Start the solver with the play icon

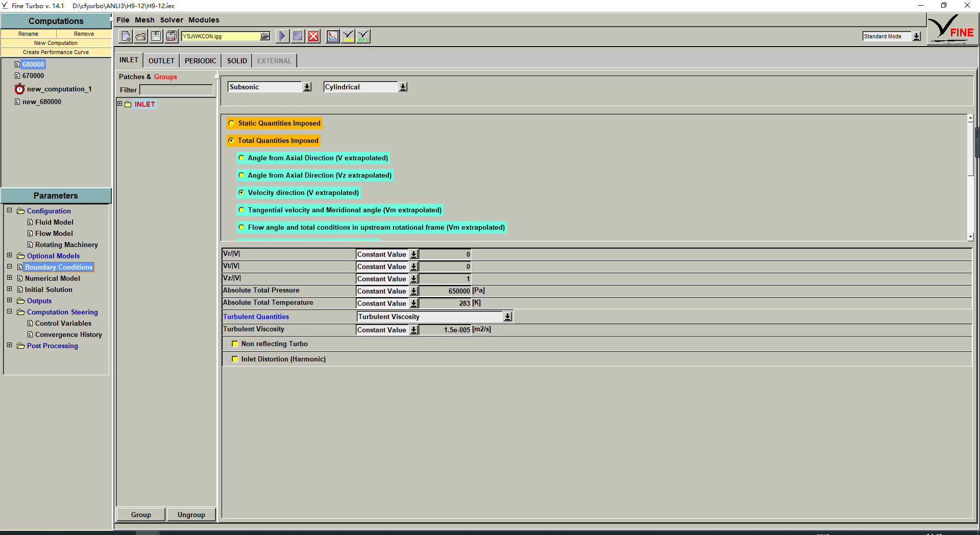coord(282,36)
